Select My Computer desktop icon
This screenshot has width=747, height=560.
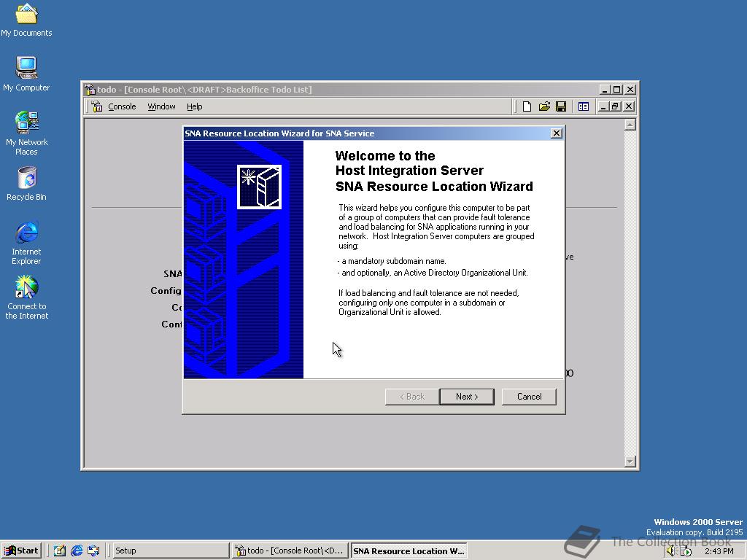click(26, 74)
